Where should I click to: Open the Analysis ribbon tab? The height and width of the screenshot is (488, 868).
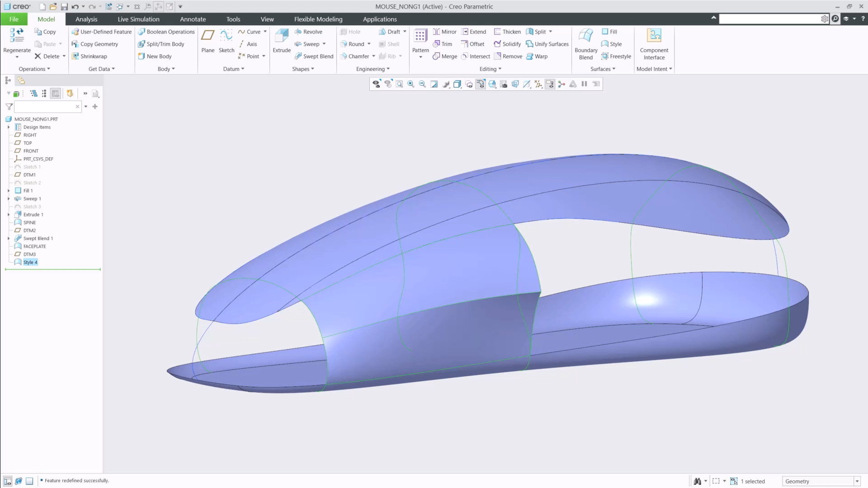click(86, 19)
